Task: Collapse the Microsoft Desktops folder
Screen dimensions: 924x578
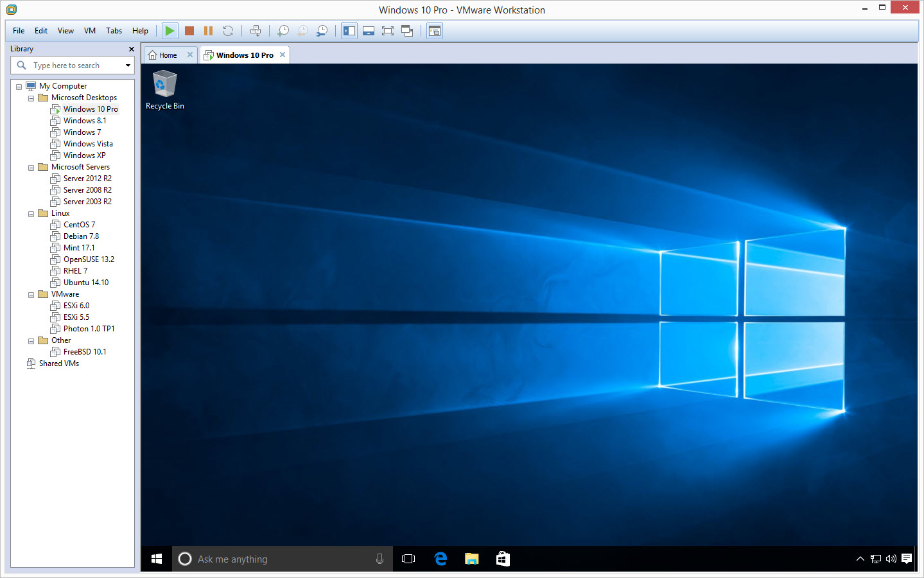Action: pos(31,98)
